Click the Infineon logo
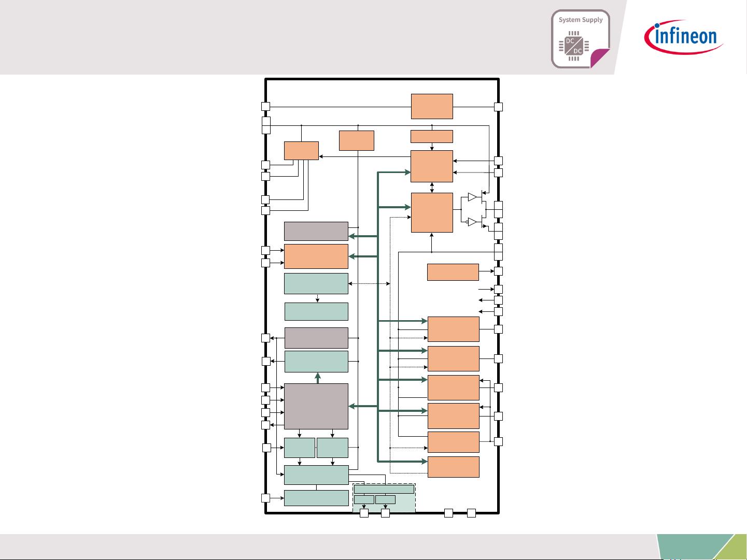This screenshot has width=747, height=560. [684, 37]
